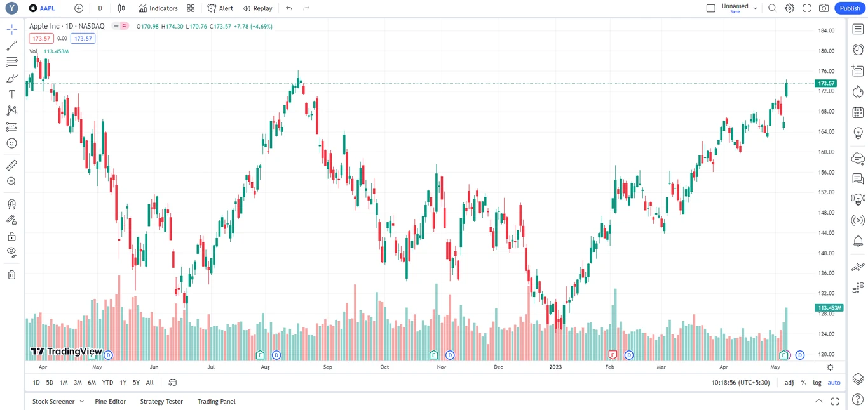This screenshot has width=868, height=410.
Task: Open quick search magnifier in the top bar
Action: click(x=772, y=8)
